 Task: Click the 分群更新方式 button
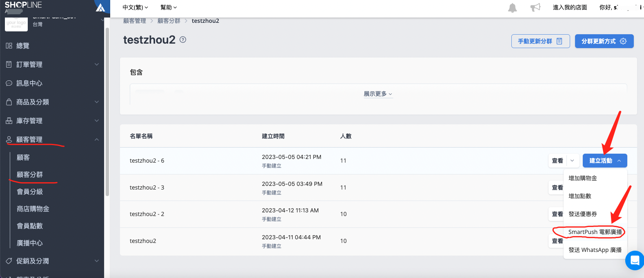tap(604, 41)
